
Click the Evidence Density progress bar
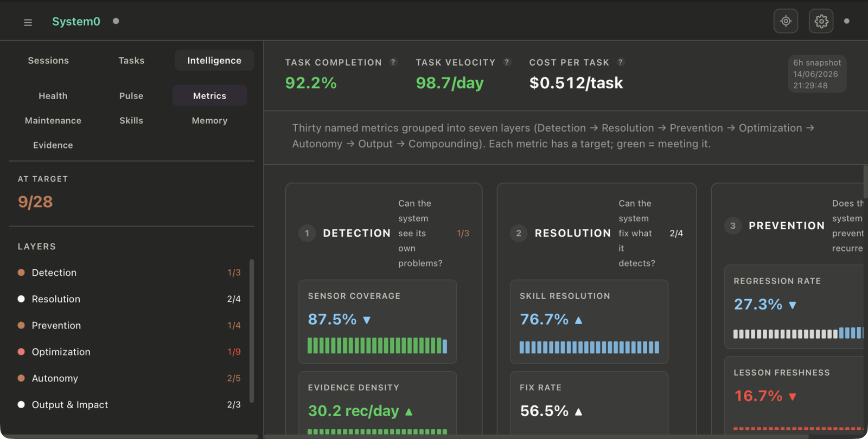tap(378, 432)
